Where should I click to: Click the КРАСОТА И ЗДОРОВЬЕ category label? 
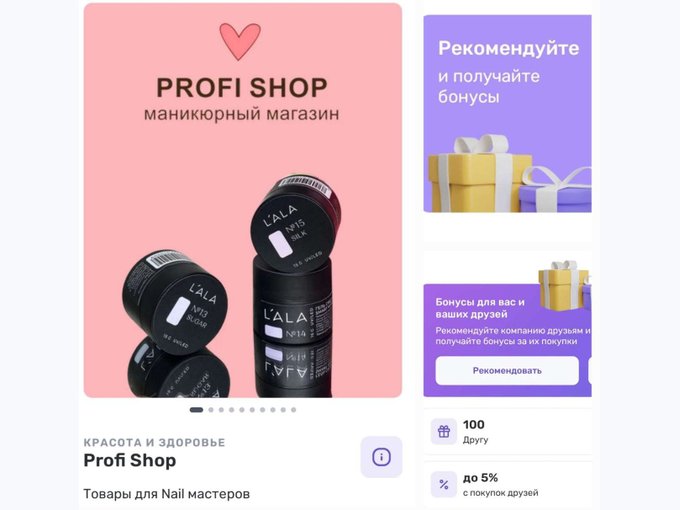point(154,442)
